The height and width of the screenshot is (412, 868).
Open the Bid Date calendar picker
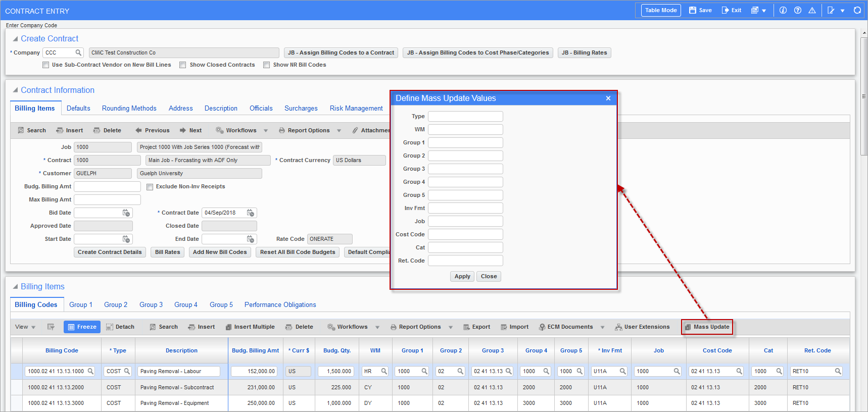(x=126, y=213)
